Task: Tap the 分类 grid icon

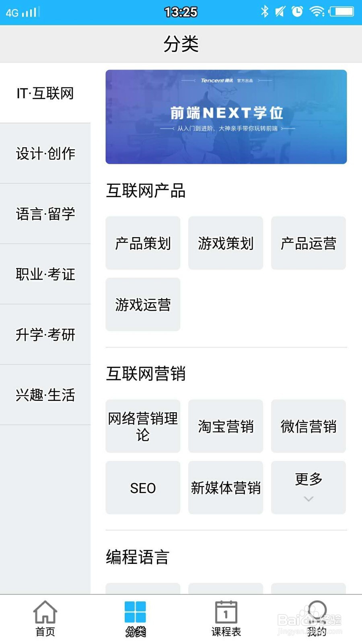Action: [135, 612]
